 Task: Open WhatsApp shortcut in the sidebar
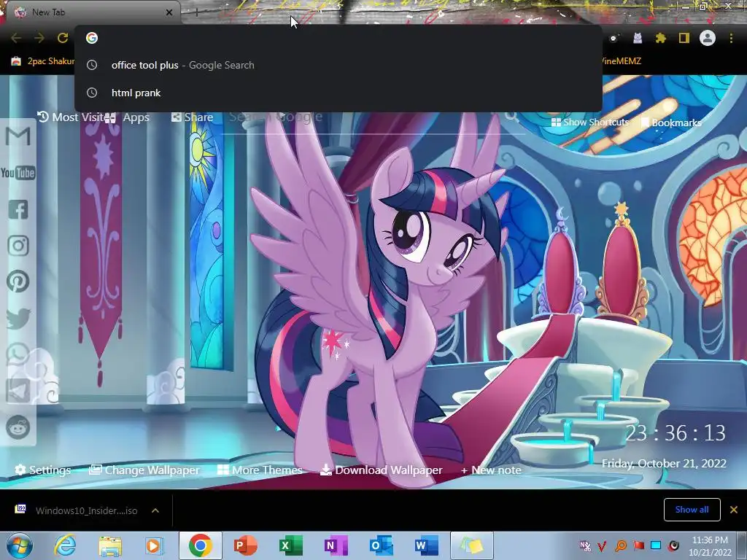coord(18,354)
